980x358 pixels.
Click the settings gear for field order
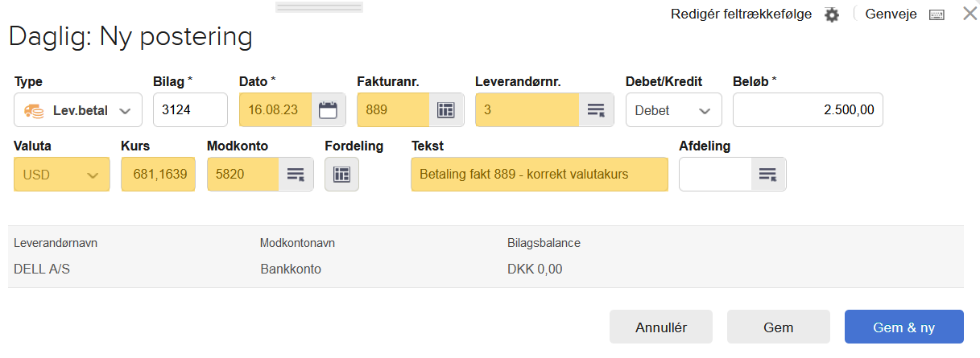coord(832,14)
